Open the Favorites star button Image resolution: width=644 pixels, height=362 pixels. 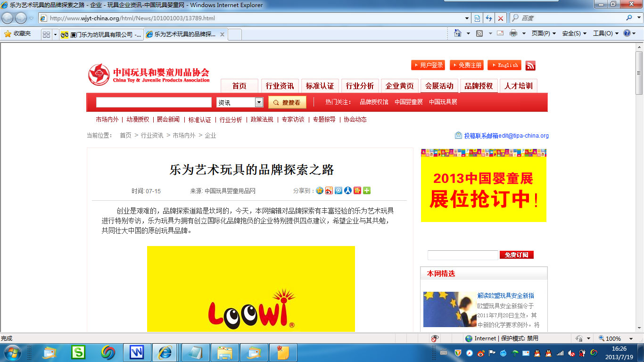(x=17, y=33)
